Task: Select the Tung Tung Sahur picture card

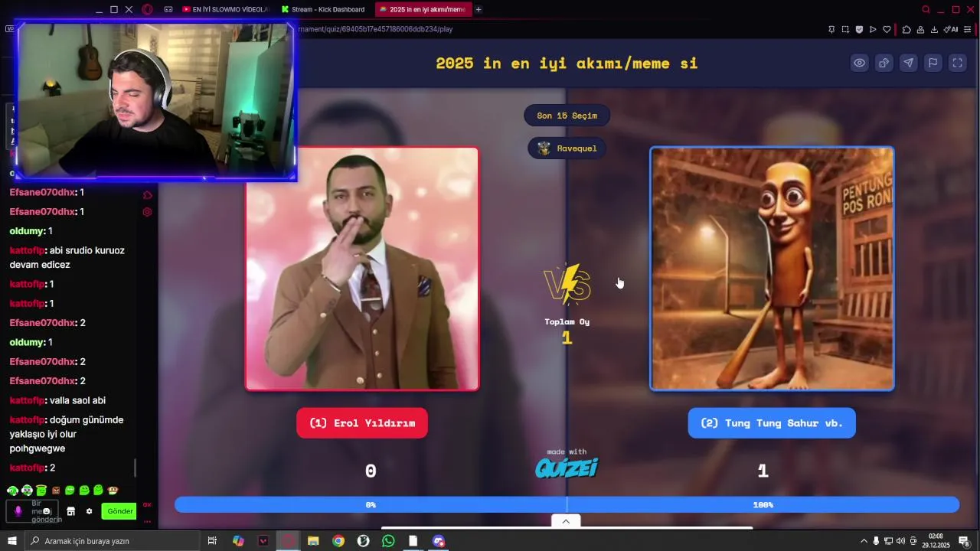Action: coord(772,269)
